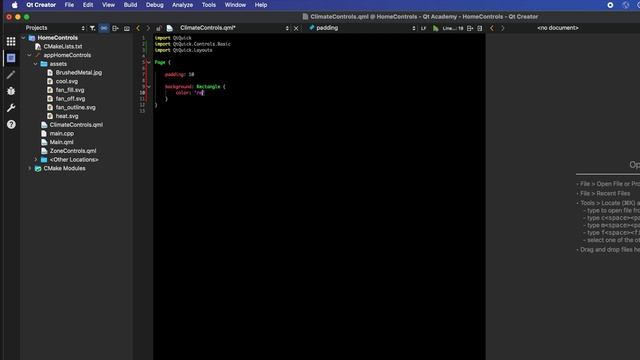Open the Help menu
This screenshot has width=640, height=360.
(260, 5)
